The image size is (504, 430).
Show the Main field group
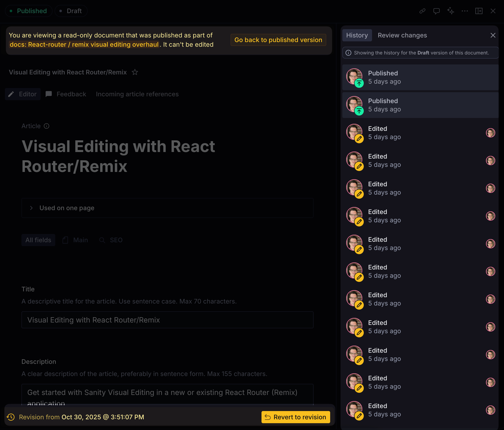click(75, 240)
